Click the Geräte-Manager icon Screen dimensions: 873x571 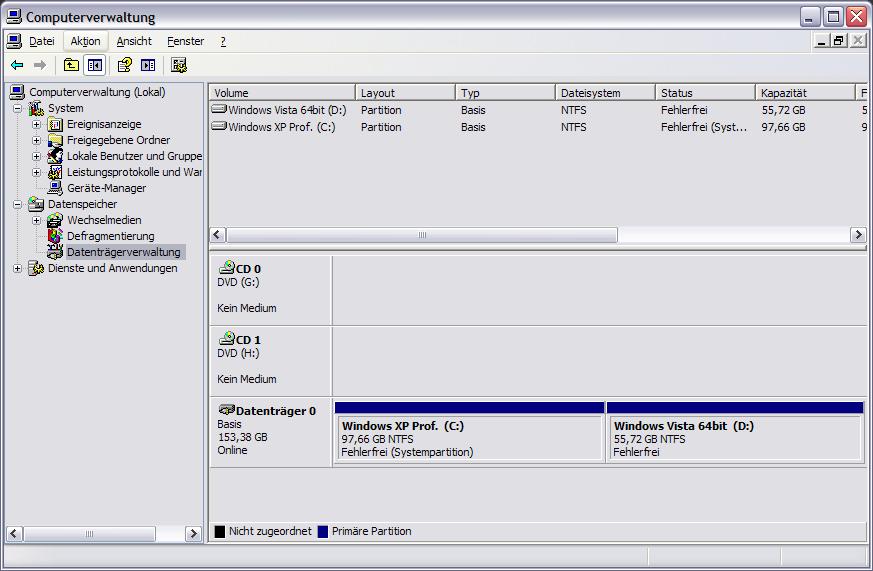tap(55, 188)
